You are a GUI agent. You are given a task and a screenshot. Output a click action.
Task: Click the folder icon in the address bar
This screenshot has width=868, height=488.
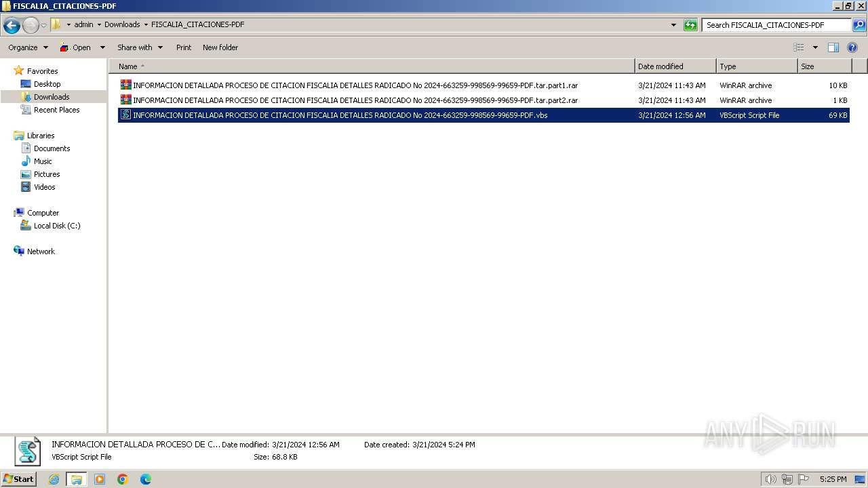coord(56,24)
